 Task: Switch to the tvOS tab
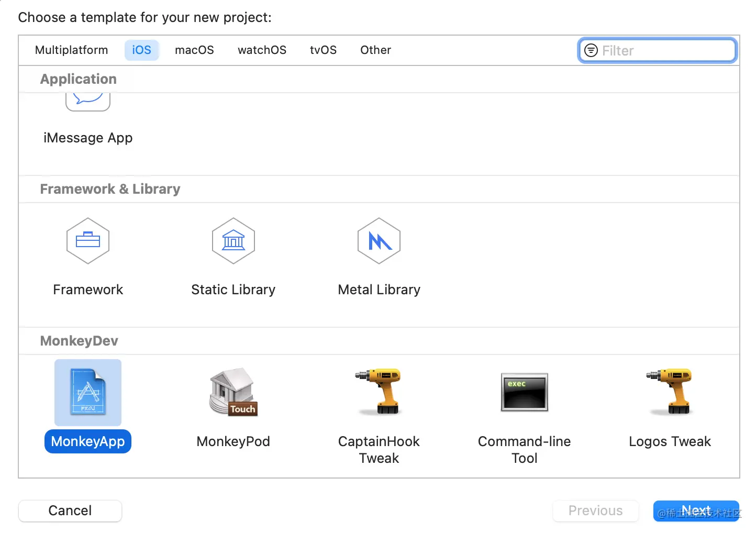point(323,50)
